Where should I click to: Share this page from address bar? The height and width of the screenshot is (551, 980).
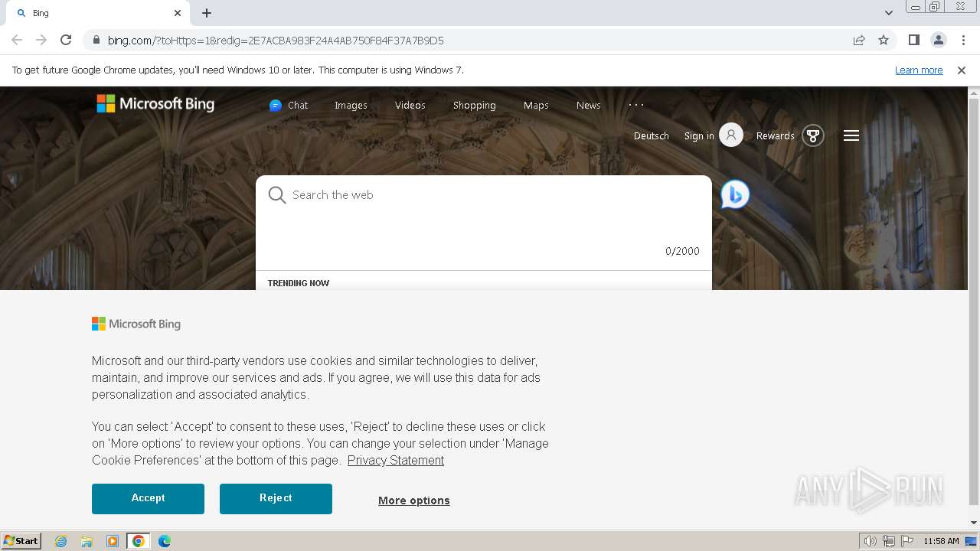pyautogui.click(x=859, y=40)
